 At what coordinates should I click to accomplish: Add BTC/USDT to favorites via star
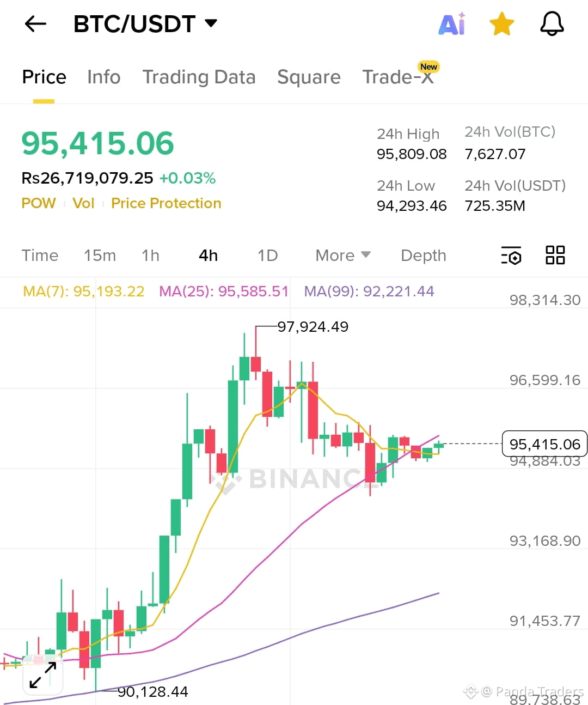(x=501, y=23)
